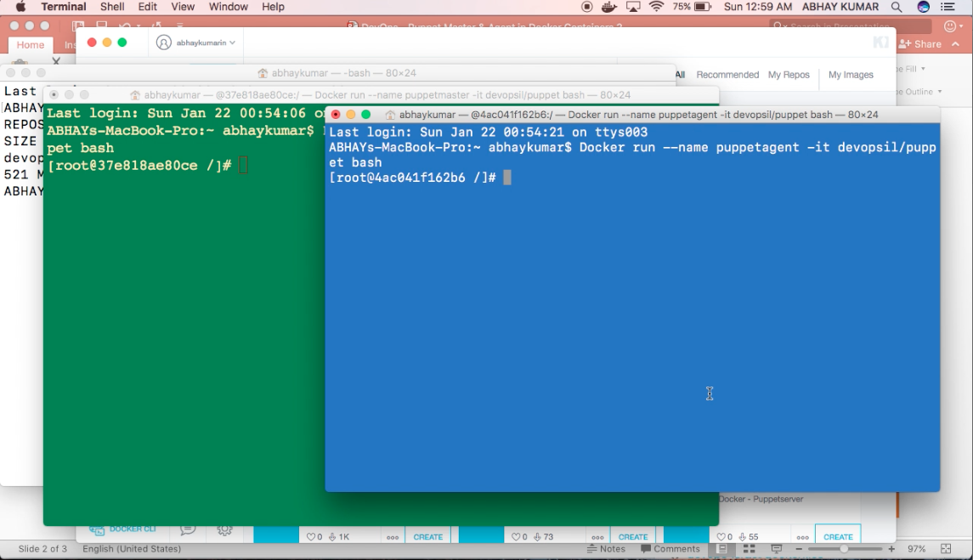Click the green terminal's Last login line
The width and height of the screenshot is (973, 560).
pyautogui.click(x=185, y=114)
